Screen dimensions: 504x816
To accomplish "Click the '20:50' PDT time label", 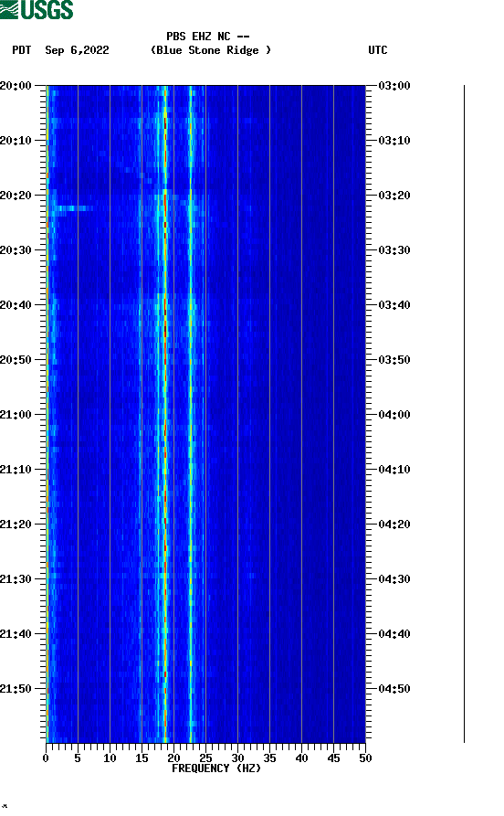I will (16, 360).
